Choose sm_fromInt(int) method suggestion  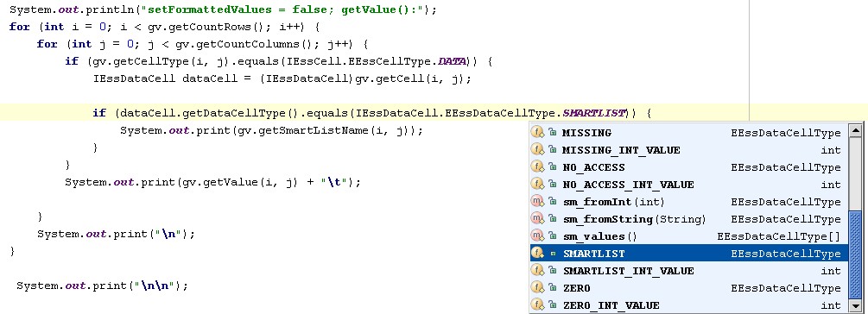point(688,202)
